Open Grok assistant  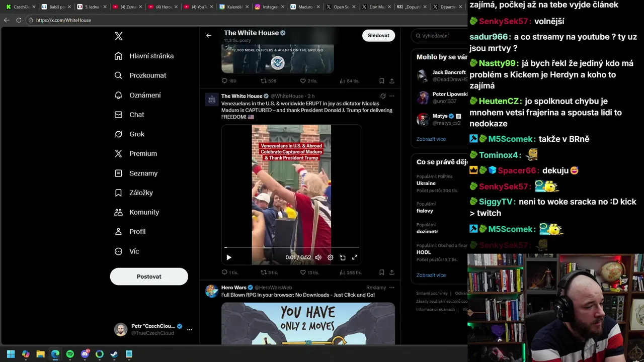click(129, 134)
